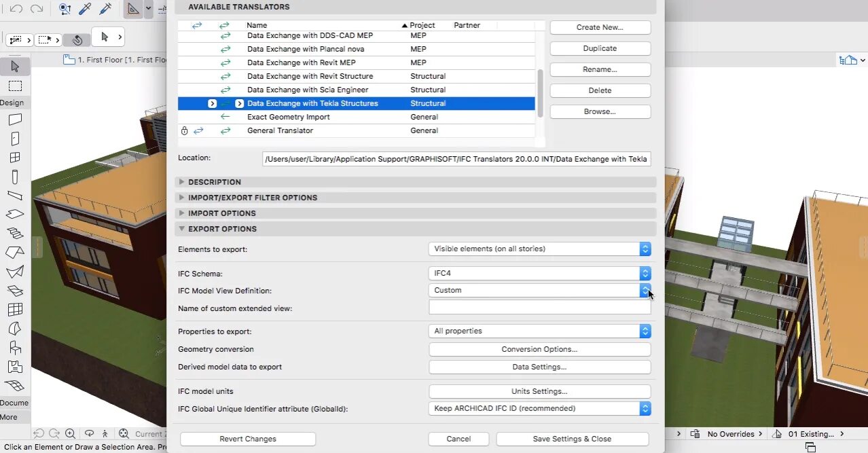868x453 pixels.
Task: Click the Explore walking figure icon
Action: (x=105, y=433)
